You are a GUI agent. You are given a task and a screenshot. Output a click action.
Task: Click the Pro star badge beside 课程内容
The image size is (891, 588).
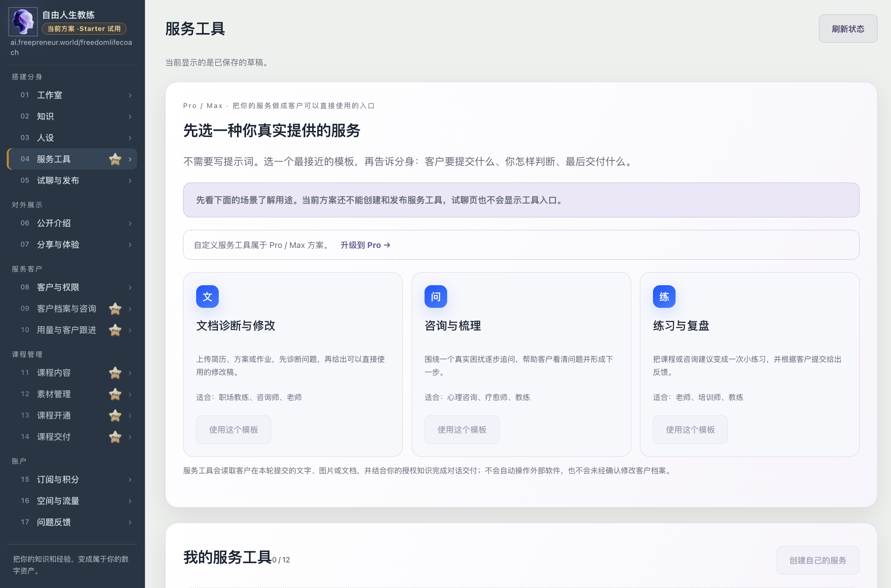pos(115,373)
